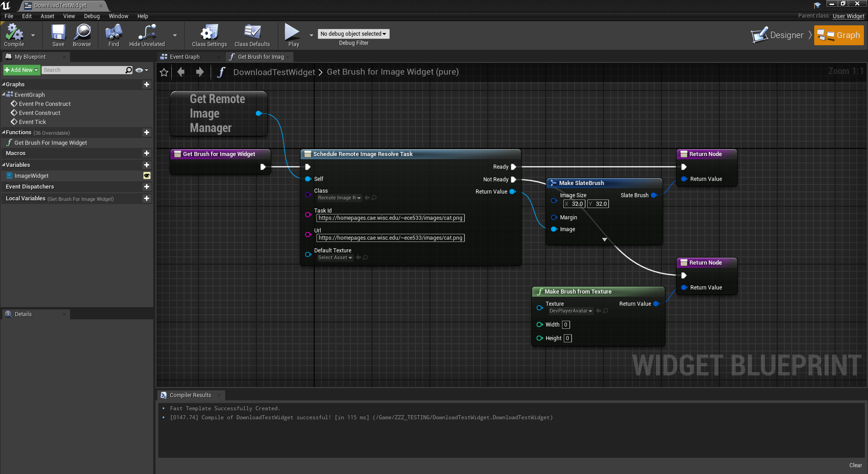The height and width of the screenshot is (474, 868).
Task: Collapse the EventGraph tree item
Action: (x=4, y=95)
